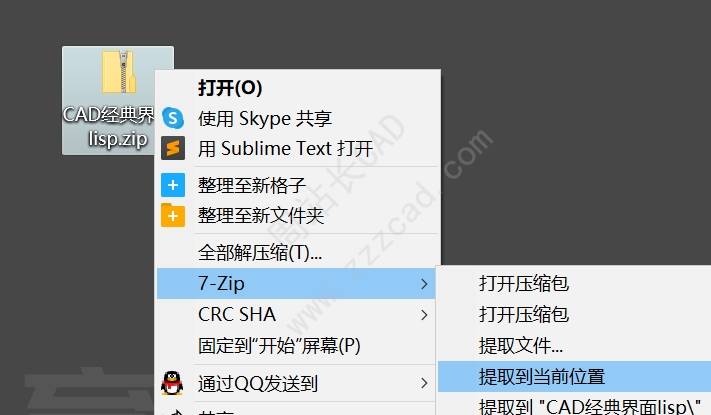This screenshot has width=711, height=415.
Task: Open the 7-Zip menu entry
Action: (296, 283)
